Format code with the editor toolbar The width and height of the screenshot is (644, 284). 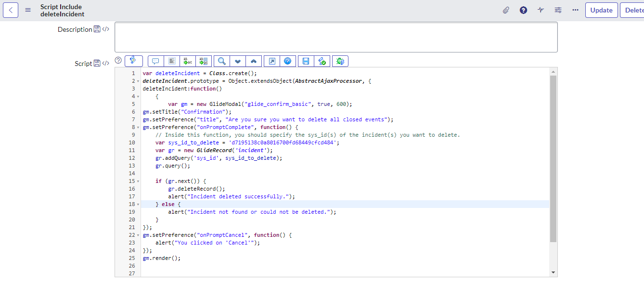[x=171, y=61]
